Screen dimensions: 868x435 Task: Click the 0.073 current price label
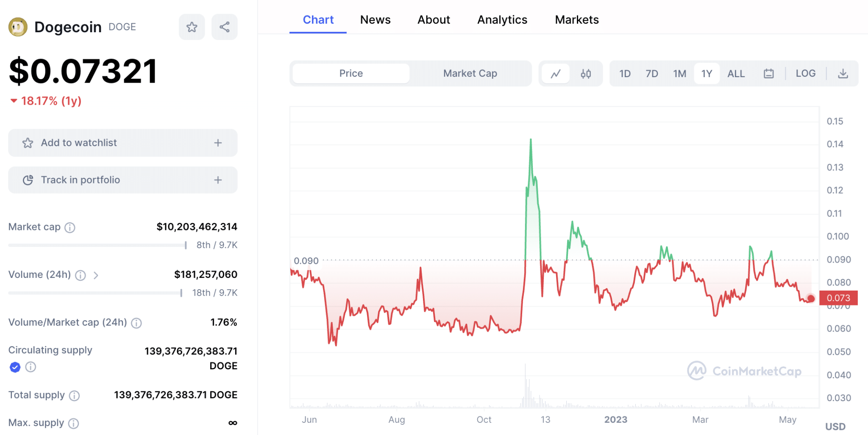click(x=838, y=298)
